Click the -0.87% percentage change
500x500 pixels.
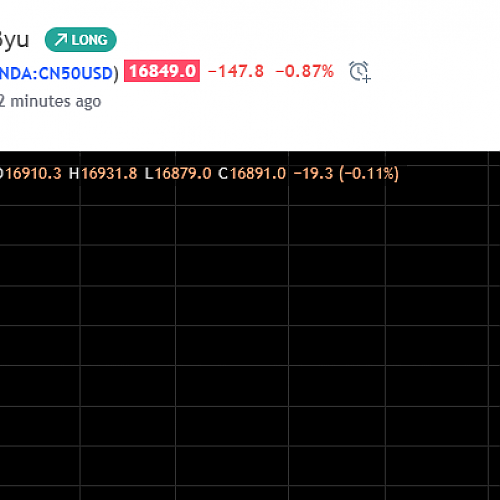(x=304, y=71)
